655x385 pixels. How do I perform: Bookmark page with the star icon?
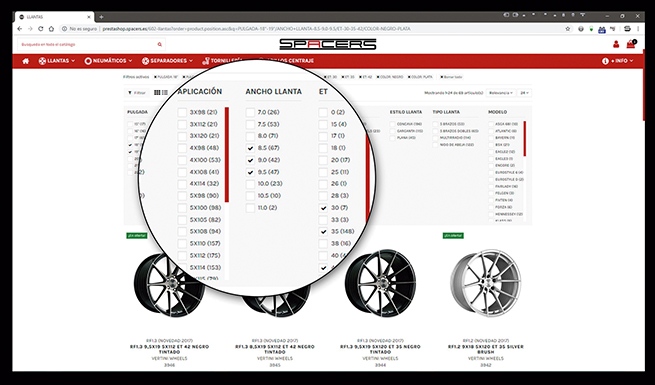click(x=567, y=29)
